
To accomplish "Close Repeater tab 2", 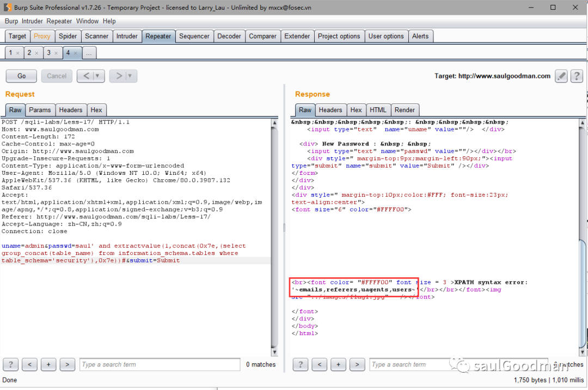I will pos(37,53).
